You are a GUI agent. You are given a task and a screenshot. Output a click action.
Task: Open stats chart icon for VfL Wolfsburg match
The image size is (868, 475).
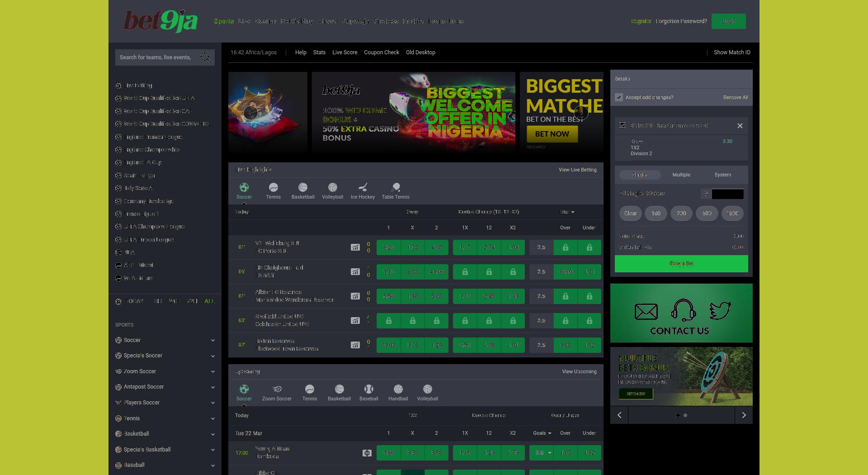pos(355,247)
